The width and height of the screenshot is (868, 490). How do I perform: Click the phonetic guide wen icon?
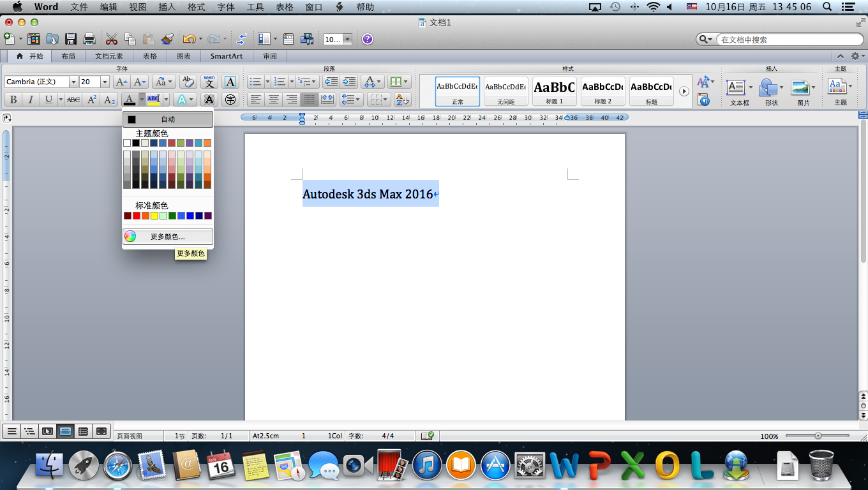[x=209, y=82]
